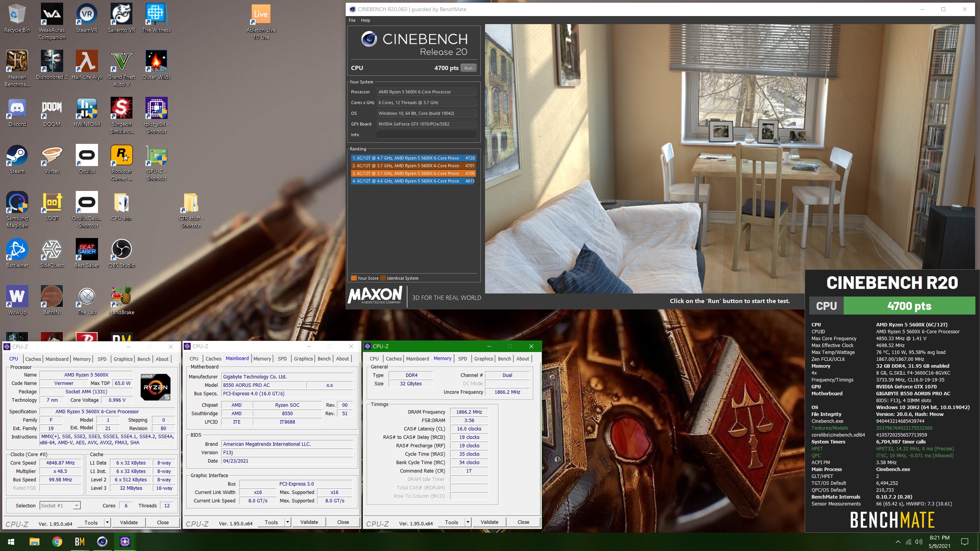Screen dimensions: 980x551
Task: Select Grand Theft Auto V icon
Action: pos(121,69)
